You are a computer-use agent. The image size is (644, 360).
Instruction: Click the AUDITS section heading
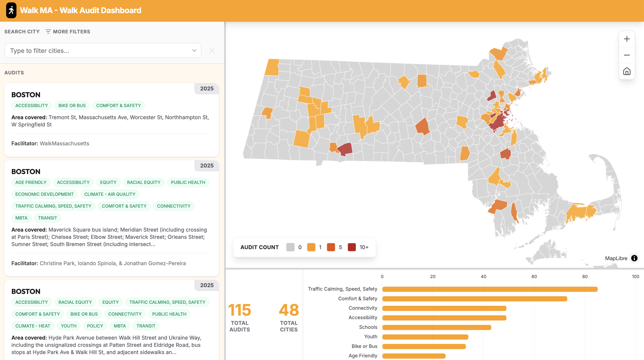(x=14, y=73)
